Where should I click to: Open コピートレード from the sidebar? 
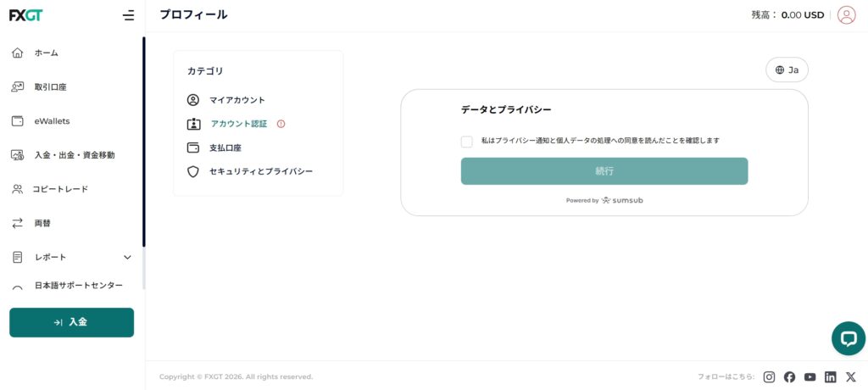point(59,189)
